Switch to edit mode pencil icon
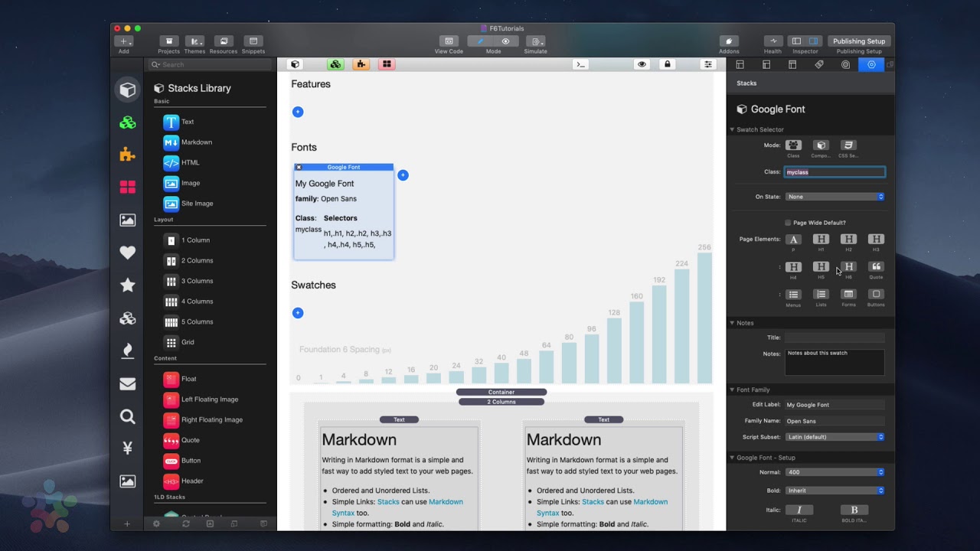 pyautogui.click(x=481, y=41)
